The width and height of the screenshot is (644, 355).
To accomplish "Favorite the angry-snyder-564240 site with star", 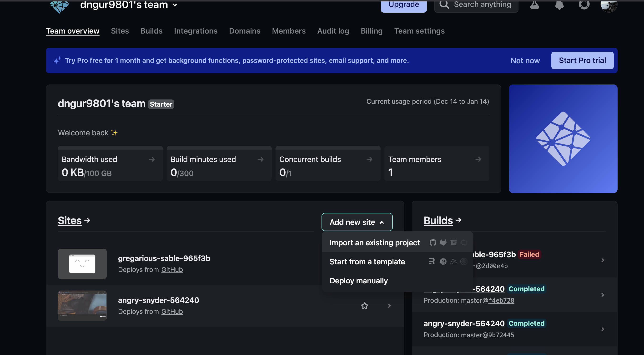I will tap(364, 306).
